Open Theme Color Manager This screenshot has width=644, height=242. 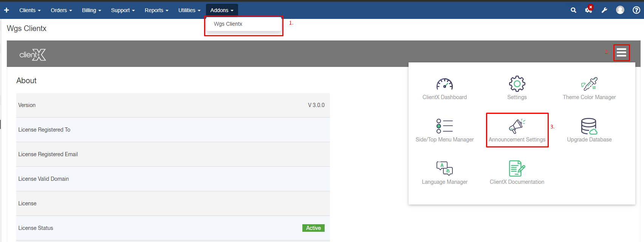pyautogui.click(x=589, y=84)
